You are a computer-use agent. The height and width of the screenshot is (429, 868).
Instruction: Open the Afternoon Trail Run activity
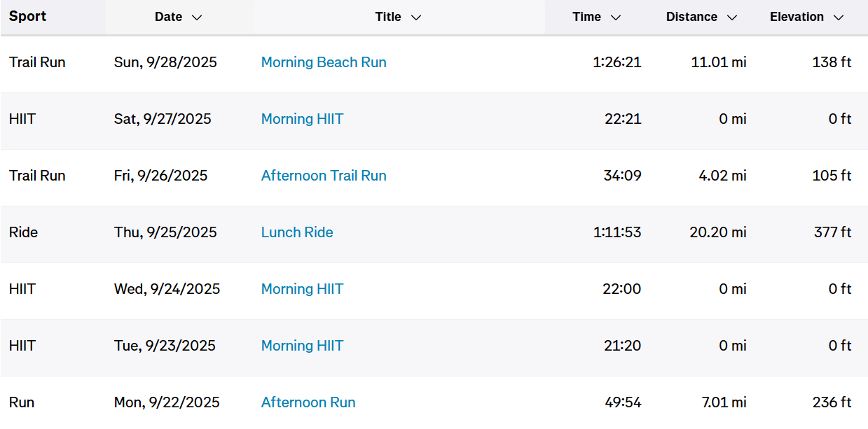pyautogui.click(x=324, y=176)
